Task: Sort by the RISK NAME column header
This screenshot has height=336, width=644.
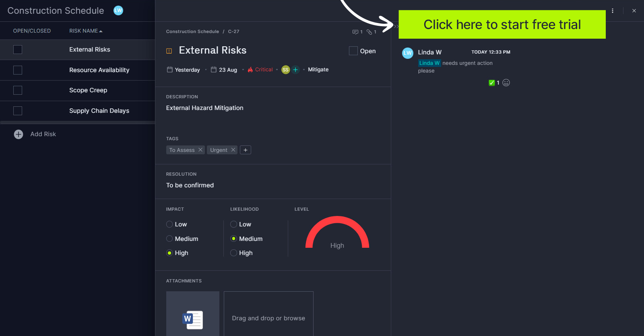Action: coord(86,31)
